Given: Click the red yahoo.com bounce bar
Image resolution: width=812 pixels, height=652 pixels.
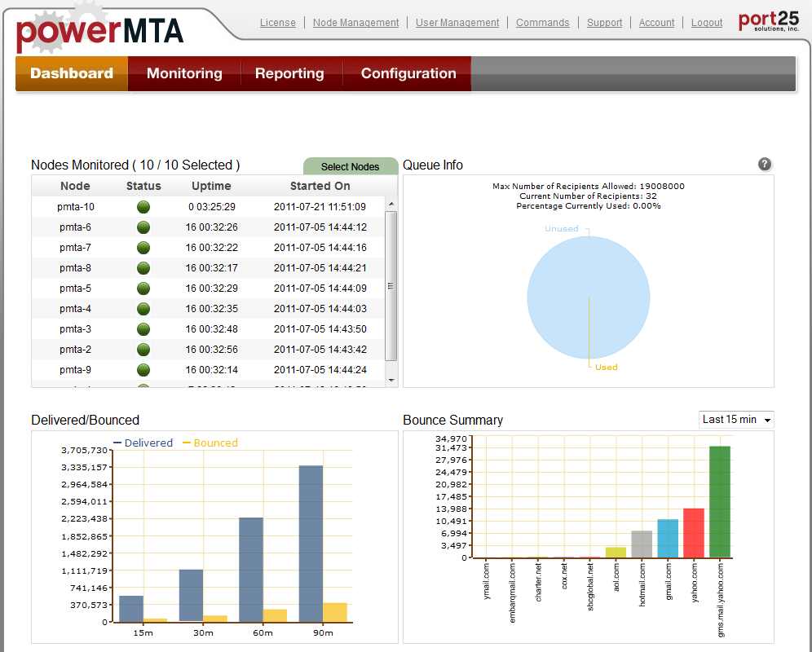Looking at the screenshot, I should coord(694,533).
